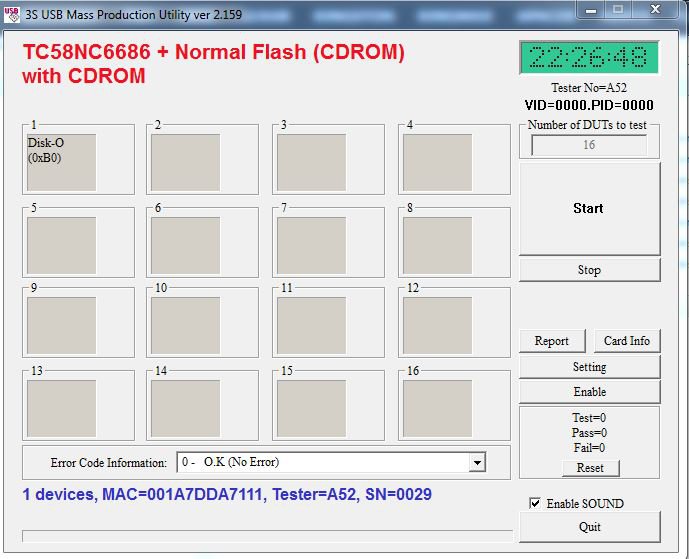Expand the Error Code Information dropdown
The image size is (689, 559).
coord(477,462)
